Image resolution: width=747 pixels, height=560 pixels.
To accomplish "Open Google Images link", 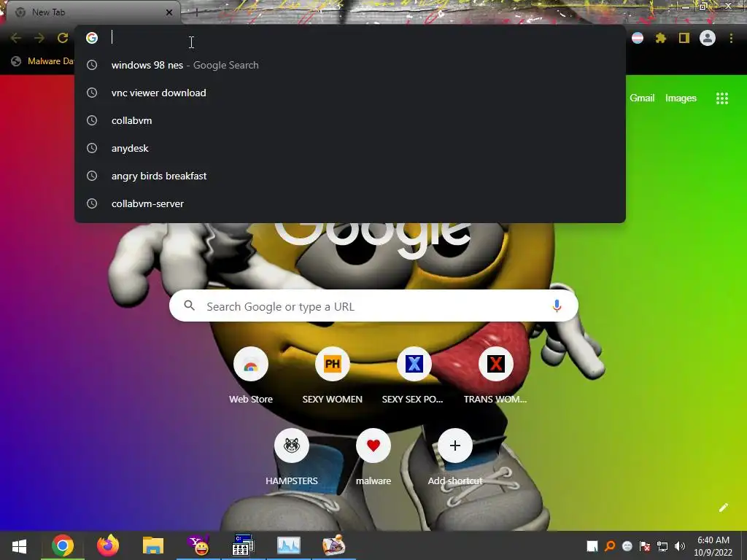I will pyautogui.click(x=681, y=98).
